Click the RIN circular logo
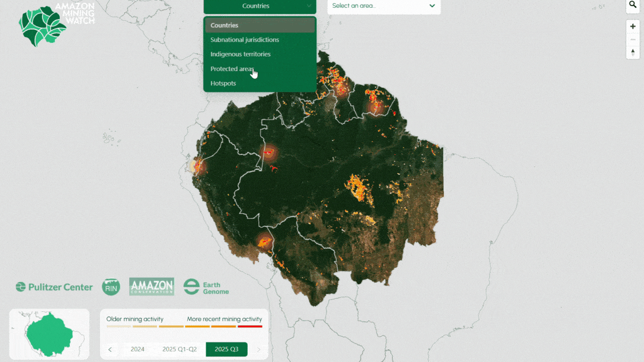This screenshot has width=644, height=362. pos(111,287)
